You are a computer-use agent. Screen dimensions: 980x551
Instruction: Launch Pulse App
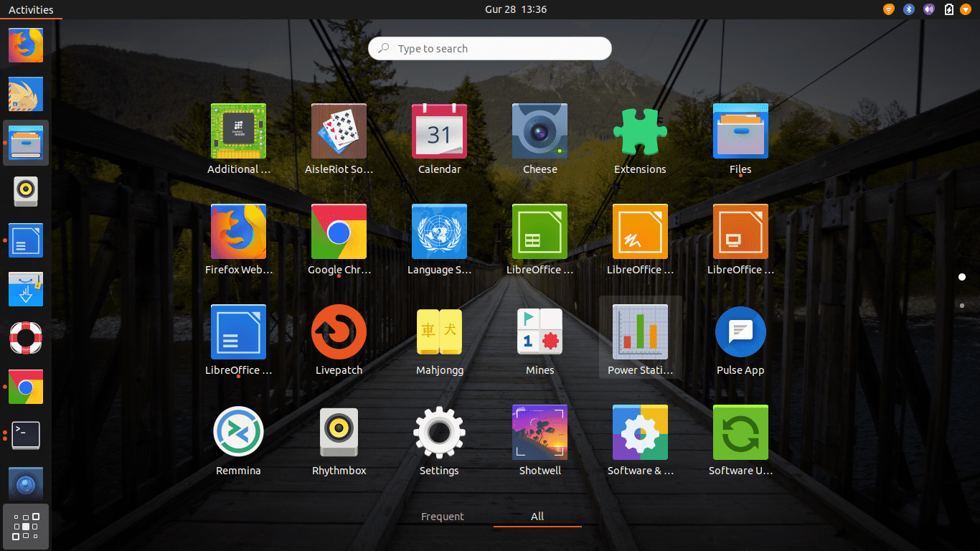tap(740, 332)
